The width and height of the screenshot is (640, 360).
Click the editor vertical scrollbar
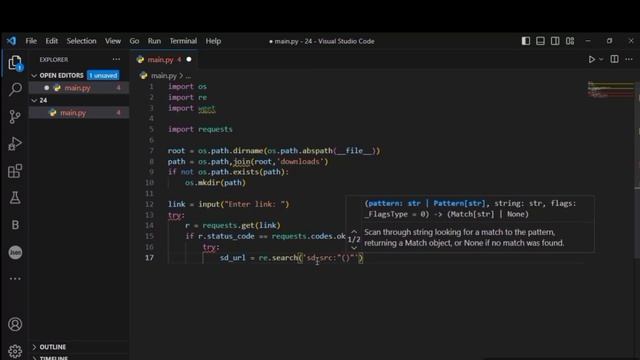tap(637, 170)
